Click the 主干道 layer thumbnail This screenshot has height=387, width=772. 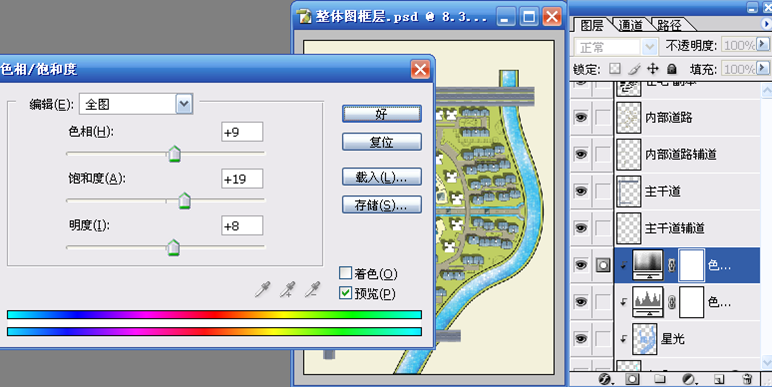tap(629, 191)
